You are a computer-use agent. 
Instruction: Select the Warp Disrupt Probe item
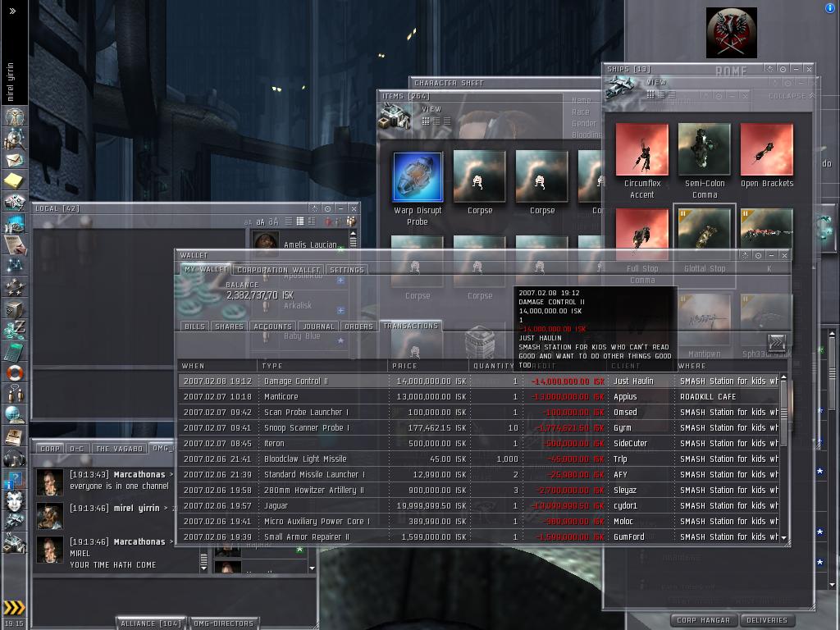418,177
